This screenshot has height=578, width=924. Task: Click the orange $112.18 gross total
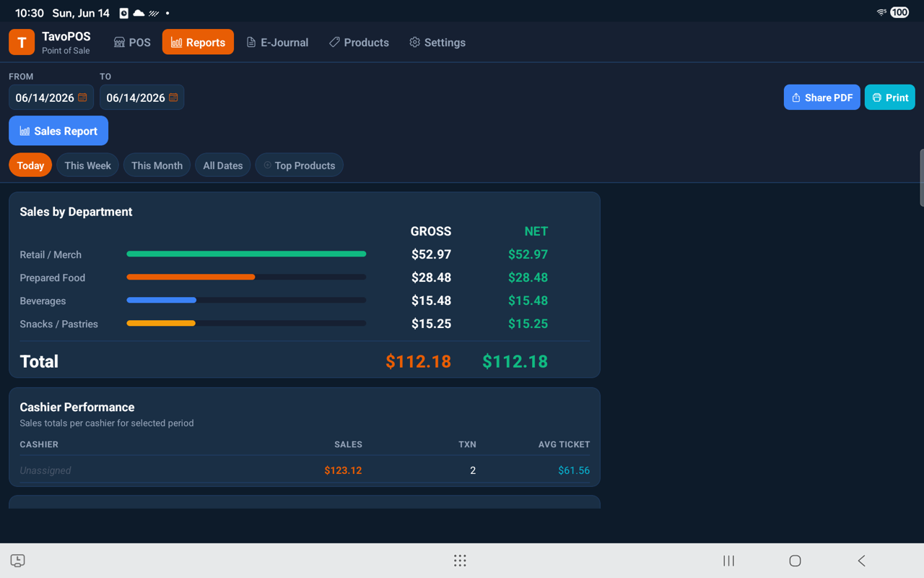click(418, 361)
